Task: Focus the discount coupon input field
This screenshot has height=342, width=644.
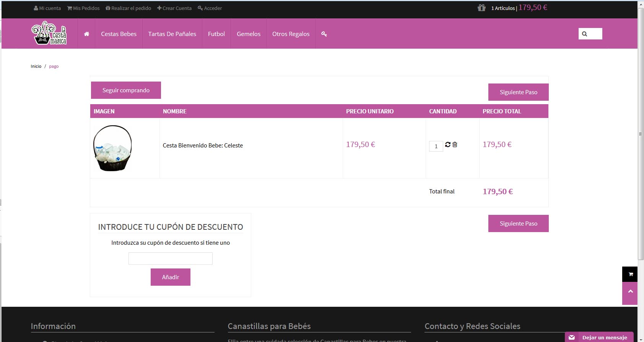Action: (171, 259)
